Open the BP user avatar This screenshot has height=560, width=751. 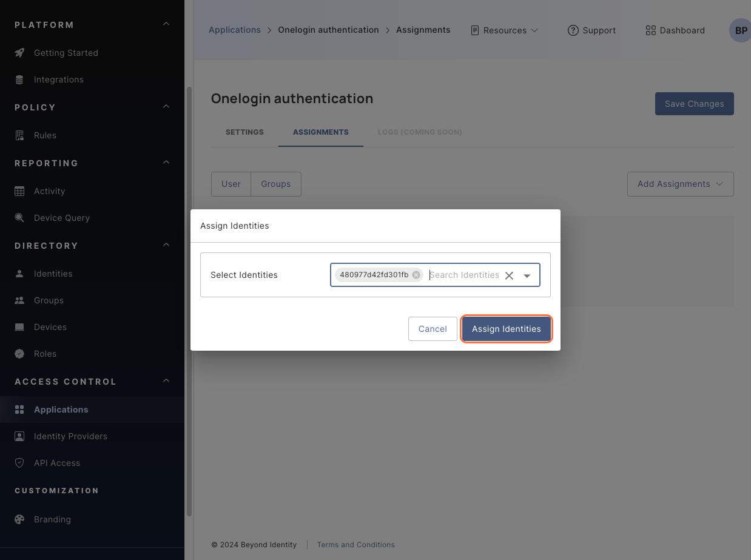point(740,30)
